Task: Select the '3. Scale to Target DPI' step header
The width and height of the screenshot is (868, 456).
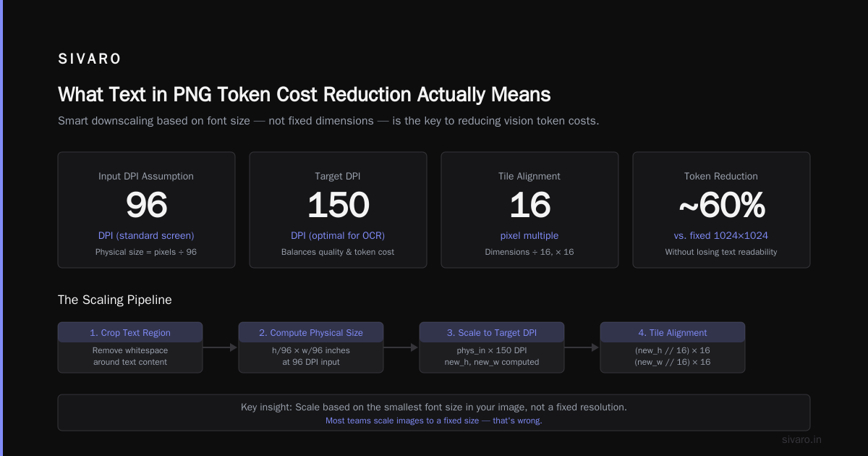Action: coord(492,332)
